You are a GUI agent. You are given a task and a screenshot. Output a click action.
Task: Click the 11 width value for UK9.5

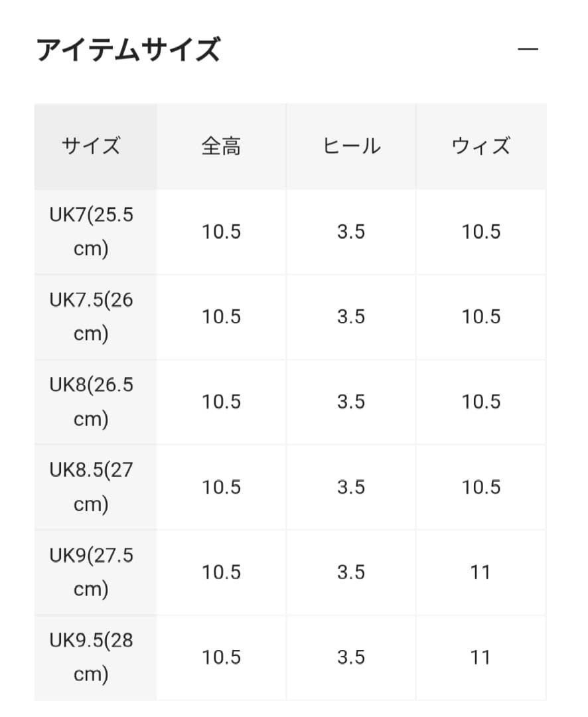click(x=480, y=657)
